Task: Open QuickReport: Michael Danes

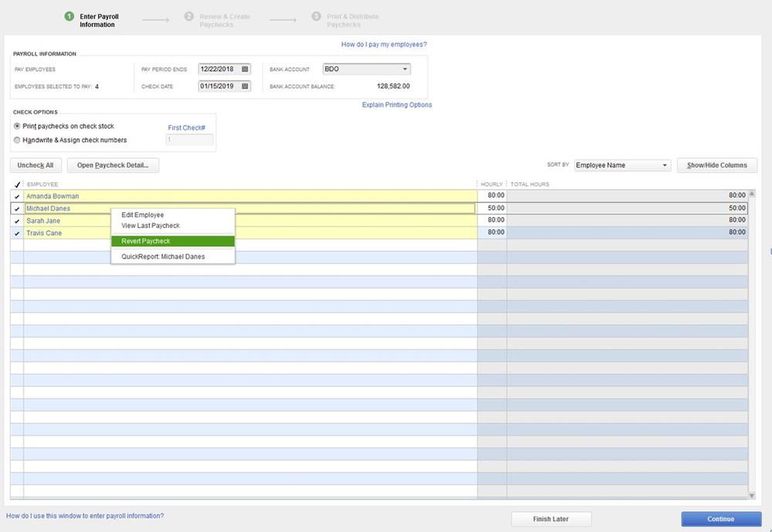Action: tap(163, 256)
